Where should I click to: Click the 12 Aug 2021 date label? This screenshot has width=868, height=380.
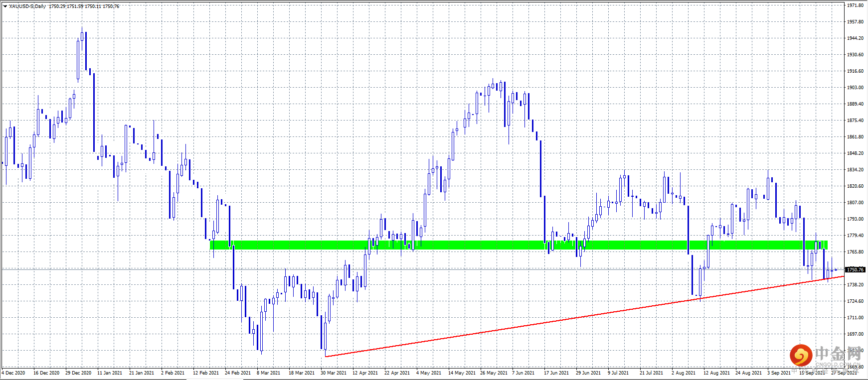point(716,373)
